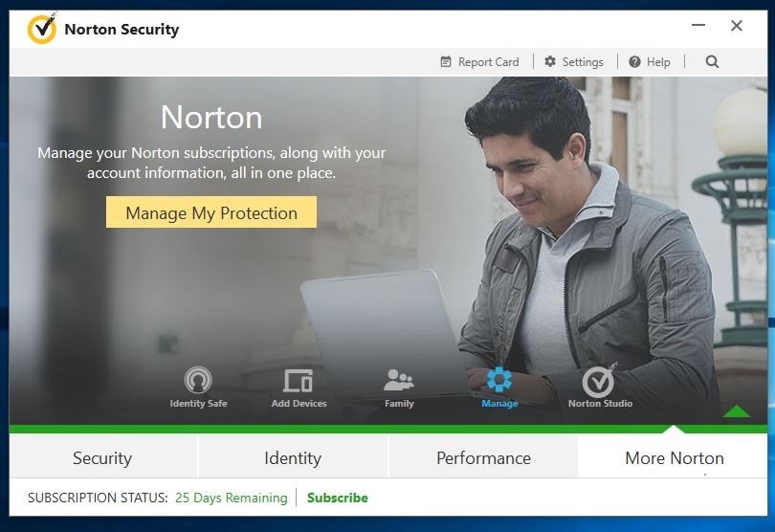Image resolution: width=775 pixels, height=532 pixels.
Task: Click the Norton Security title text
Action: point(122,29)
